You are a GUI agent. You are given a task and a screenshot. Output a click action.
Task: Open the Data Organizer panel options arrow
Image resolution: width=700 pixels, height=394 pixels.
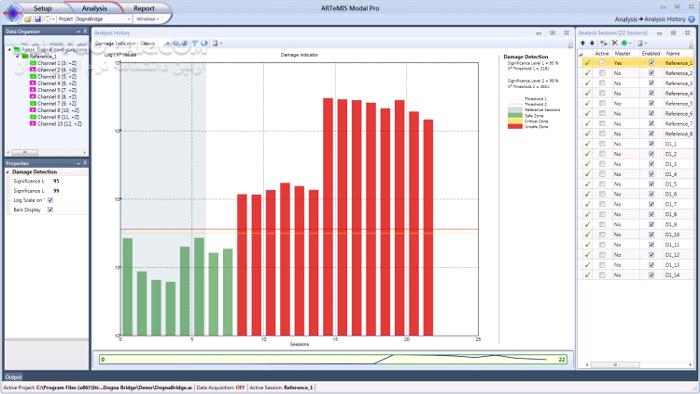click(78, 32)
